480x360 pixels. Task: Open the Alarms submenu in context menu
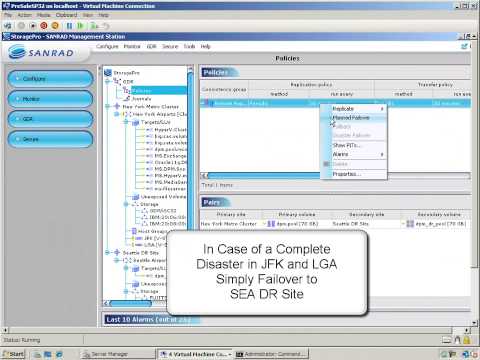coord(354,154)
